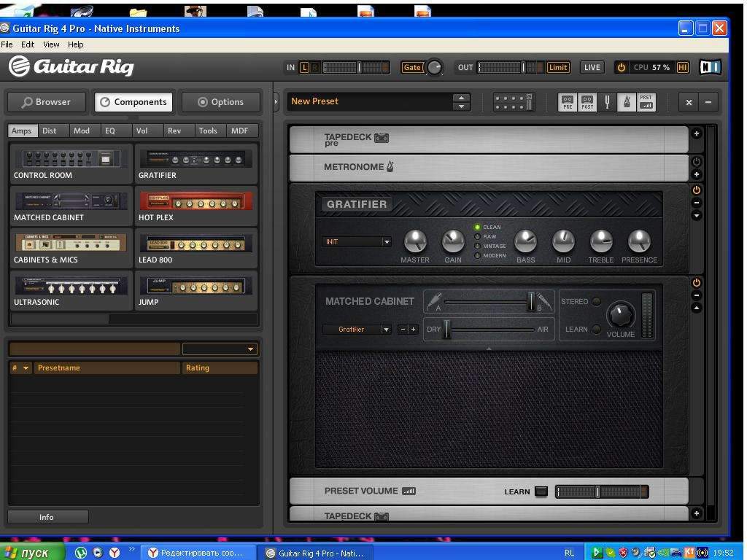Select the Ultrasonic amp component

pos(71,290)
